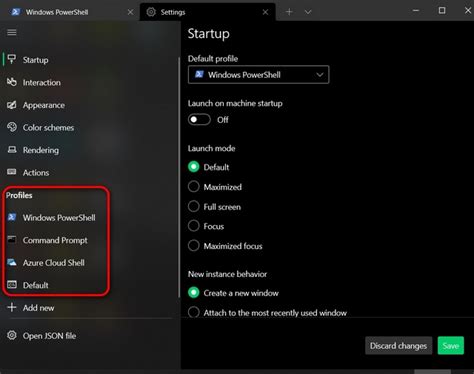Click the Default profile terminal icon
The image size is (474, 374).
(x=12, y=285)
